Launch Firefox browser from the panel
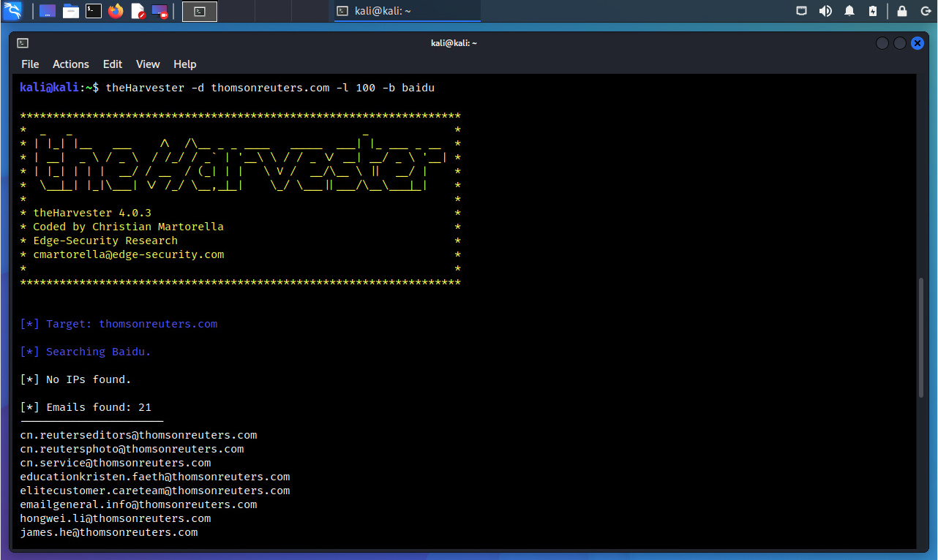This screenshot has width=938, height=560. [116, 11]
